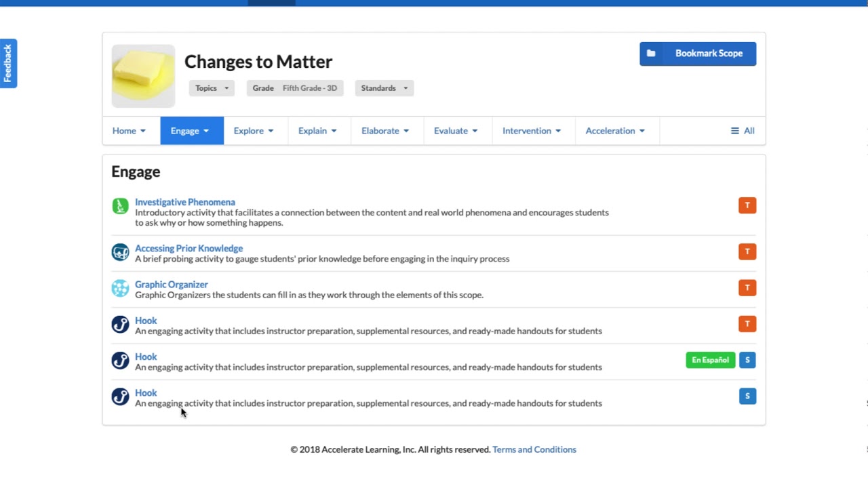868x488 pixels.
Task: Expand the Topics dropdown
Action: [x=212, y=88]
